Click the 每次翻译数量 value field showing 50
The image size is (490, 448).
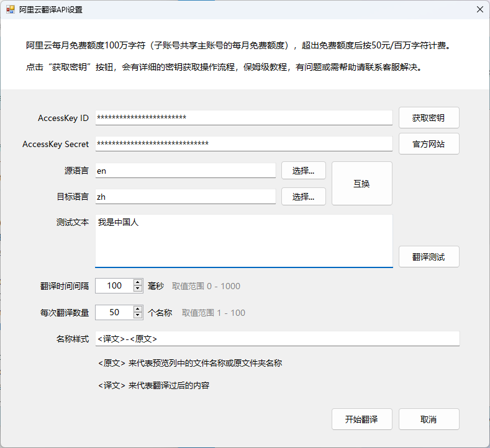[114, 312]
